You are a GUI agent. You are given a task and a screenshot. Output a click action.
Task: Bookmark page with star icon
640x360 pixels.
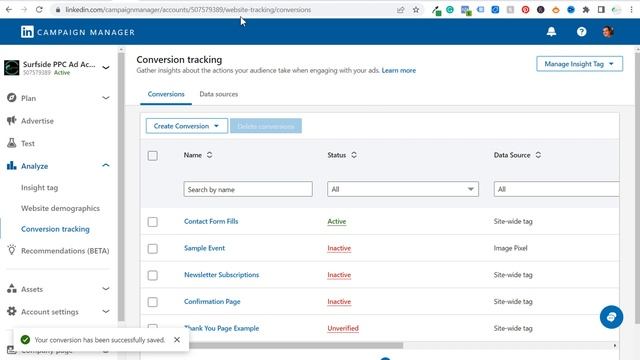pyautogui.click(x=416, y=10)
